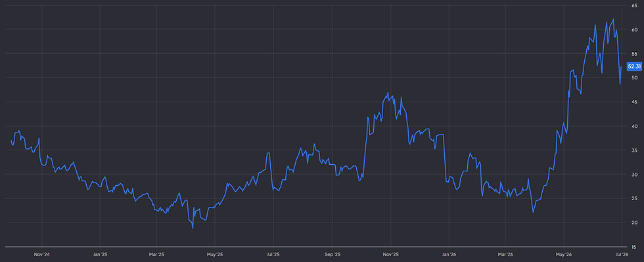Select the Nov '24 date label

pos(42,255)
